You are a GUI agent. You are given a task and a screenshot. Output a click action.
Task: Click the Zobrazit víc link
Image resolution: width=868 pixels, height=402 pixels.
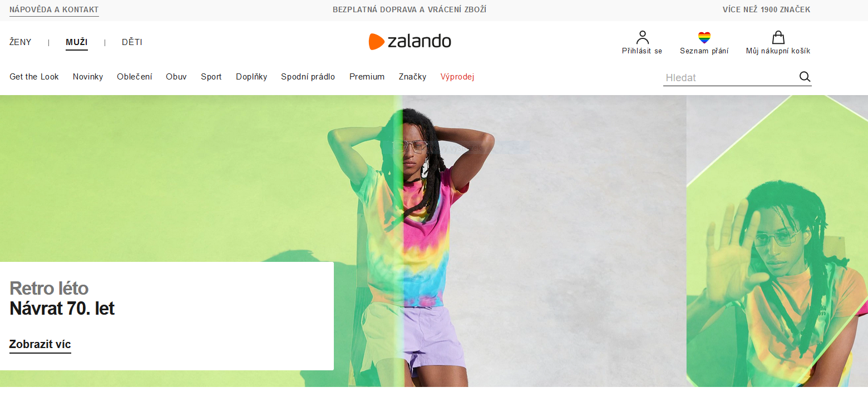40,345
